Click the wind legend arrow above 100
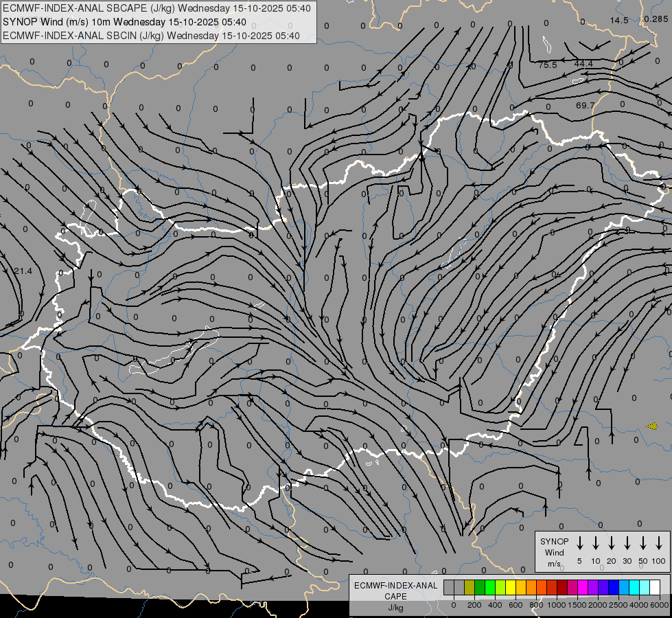672x618 pixels. pos(659,543)
